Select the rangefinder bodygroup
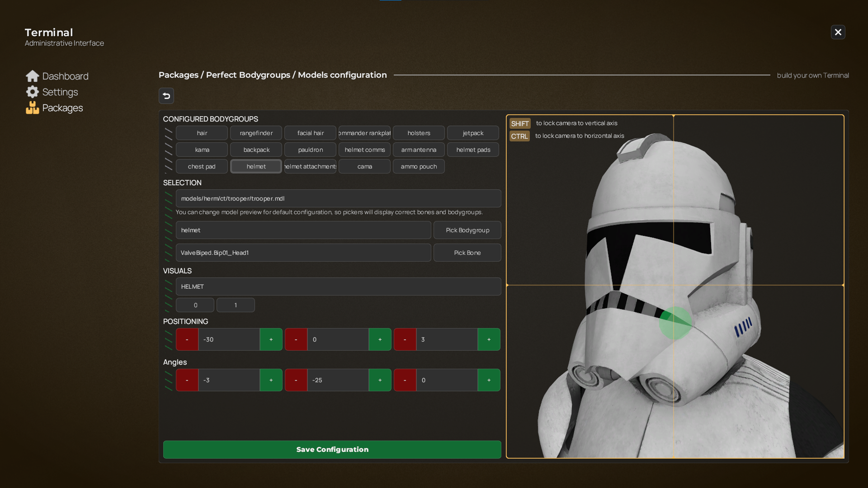The height and width of the screenshot is (488, 868). point(256,133)
